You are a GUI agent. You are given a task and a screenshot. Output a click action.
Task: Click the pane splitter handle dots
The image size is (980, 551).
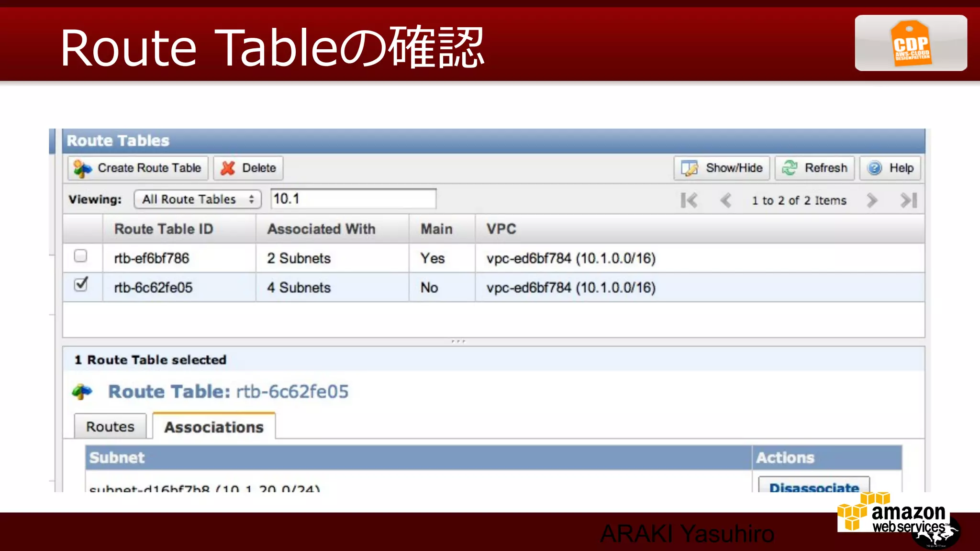tap(458, 342)
